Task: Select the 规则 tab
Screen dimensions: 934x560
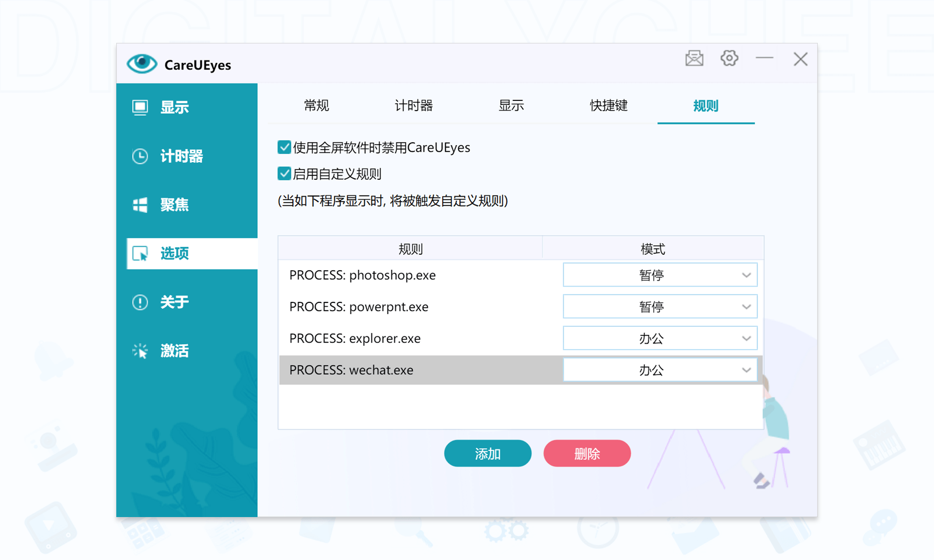Action: click(x=706, y=105)
